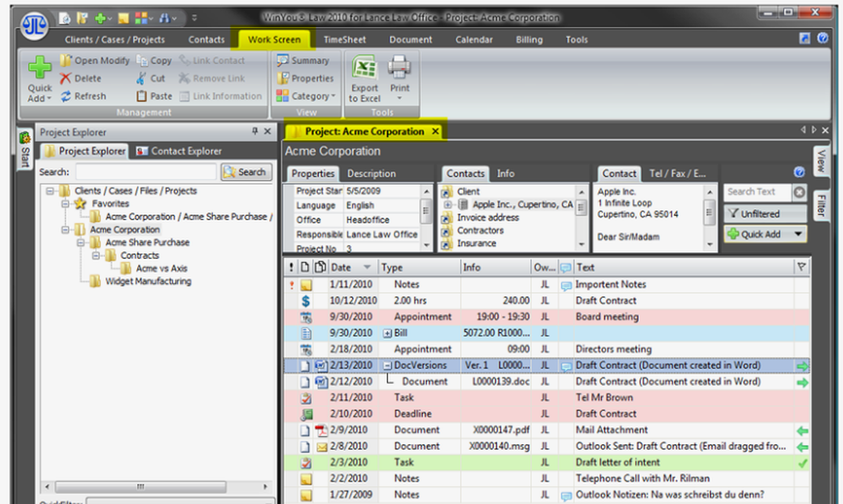Switch to Contact Explorer tab
The width and height of the screenshot is (843, 504).
[x=179, y=152]
